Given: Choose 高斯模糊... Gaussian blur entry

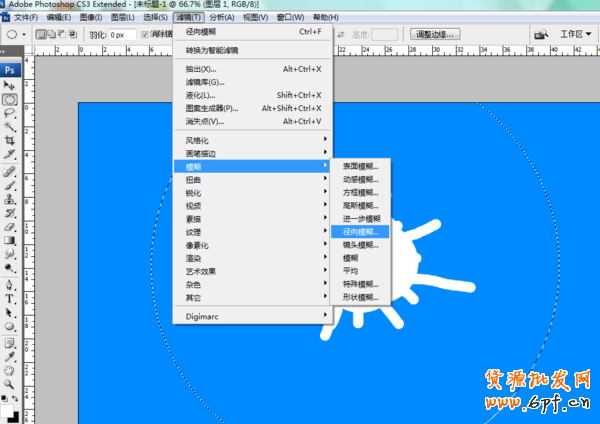Looking at the screenshot, I should pyautogui.click(x=360, y=205).
